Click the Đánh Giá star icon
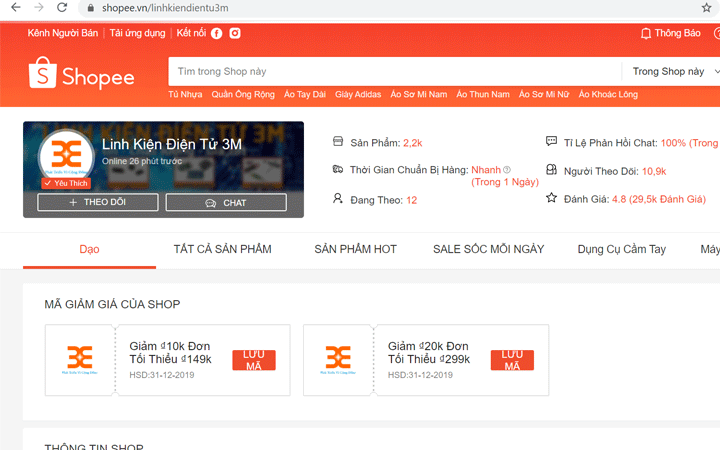This screenshot has width=720, height=450. (551, 198)
